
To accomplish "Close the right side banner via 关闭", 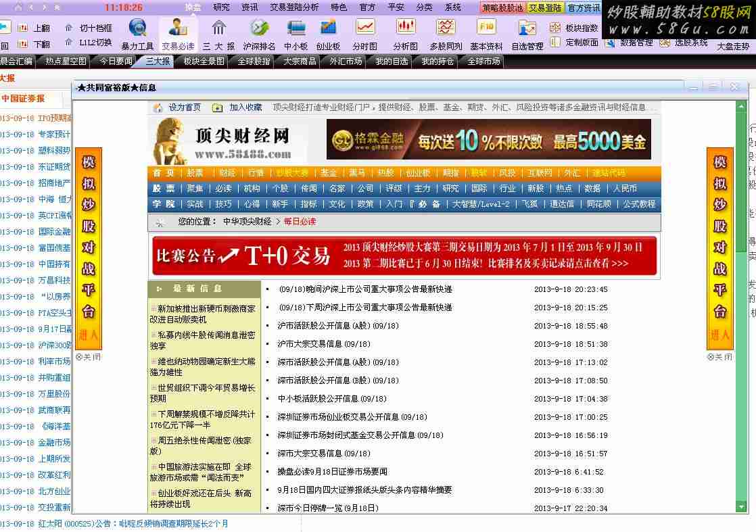I will click(720, 357).
